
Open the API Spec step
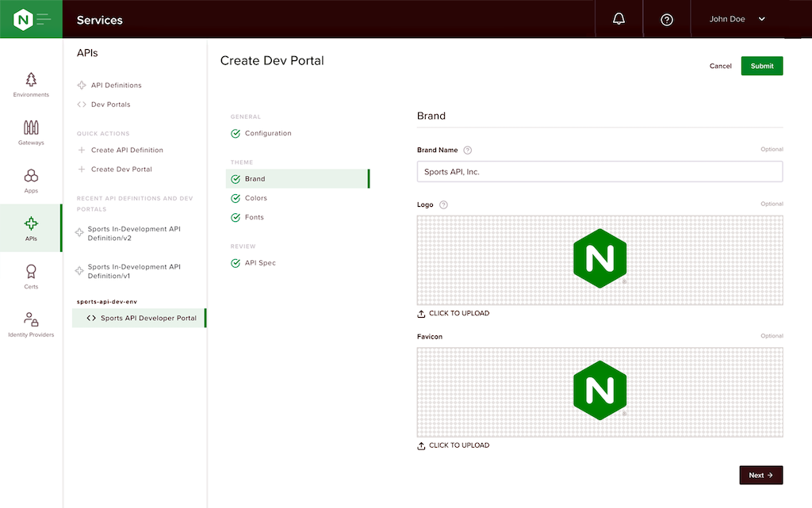click(260, 263)
